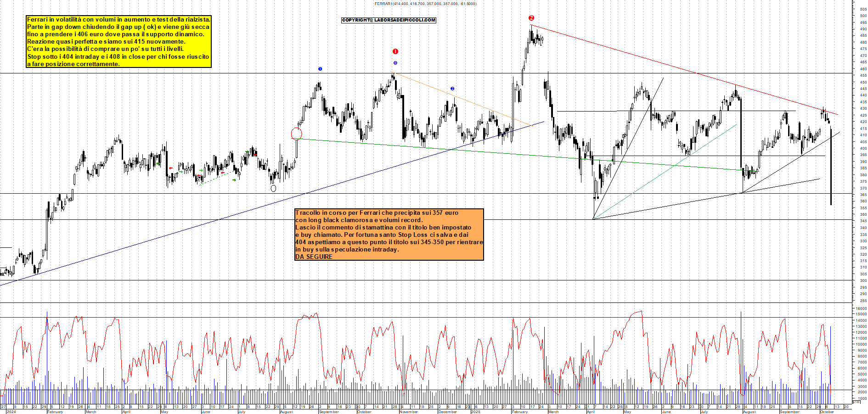Image resolution: width=868 pixels, height=414 pixels.
Task: Select the blue 0 marker below red 1
Action: 395,63
